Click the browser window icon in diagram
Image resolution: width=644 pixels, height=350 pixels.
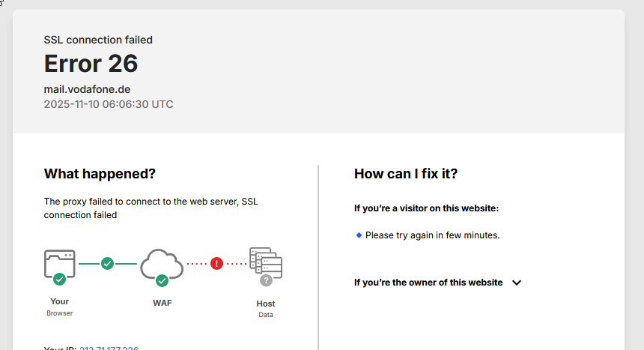pyautogui.click(x=60, y=264)
